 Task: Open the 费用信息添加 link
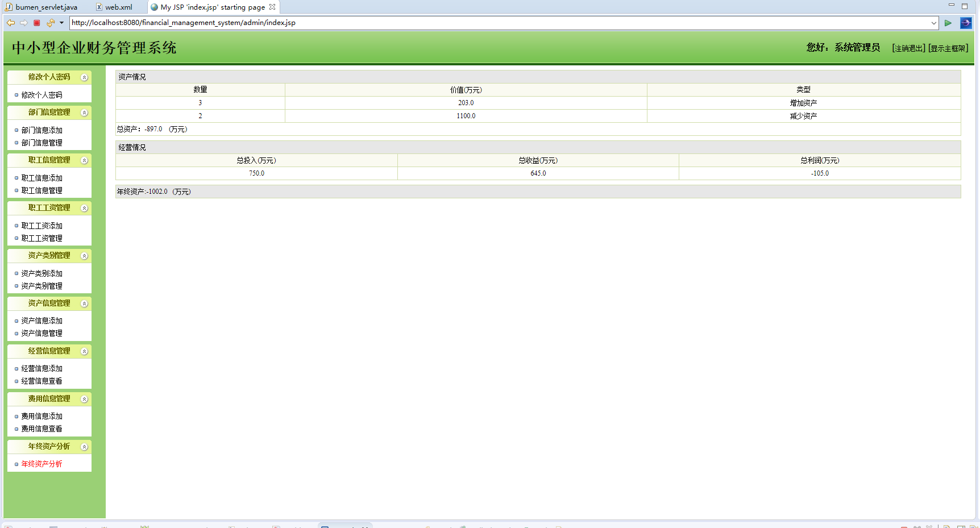[x=41, y=416]
